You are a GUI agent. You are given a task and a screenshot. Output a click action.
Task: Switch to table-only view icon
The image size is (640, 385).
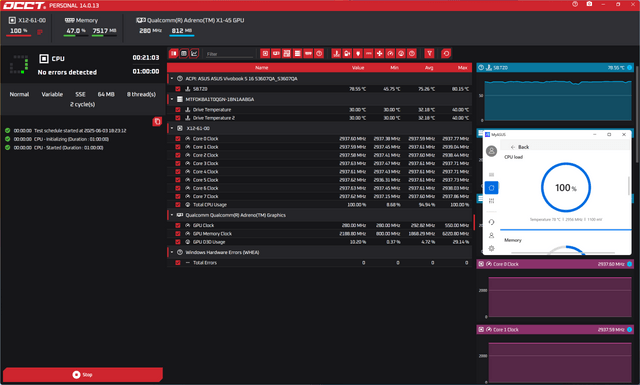[x=184, y=53]
